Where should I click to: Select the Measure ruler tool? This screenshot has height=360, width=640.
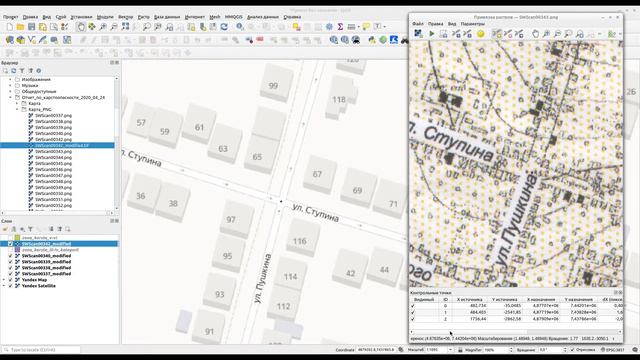coord(351,27)
